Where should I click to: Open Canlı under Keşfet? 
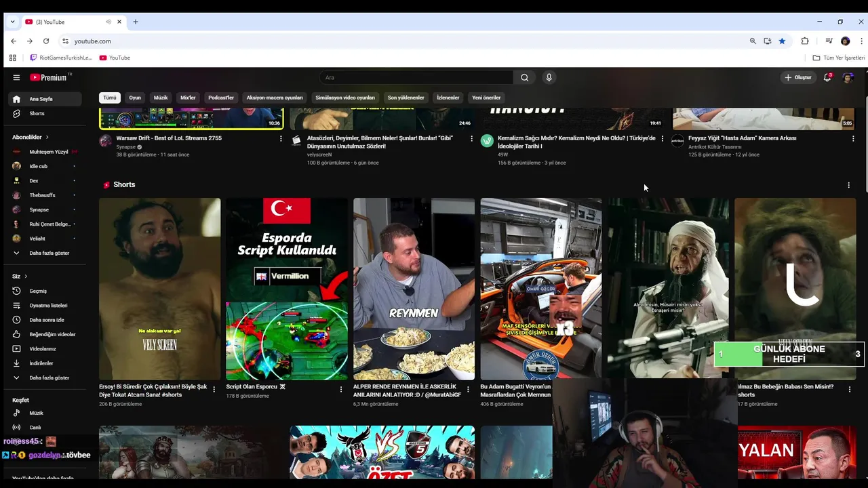pos(45,427)
